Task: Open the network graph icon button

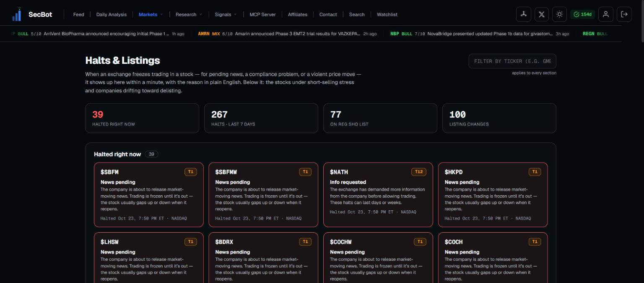Action: pyautogui.click(x=523, y=14)
